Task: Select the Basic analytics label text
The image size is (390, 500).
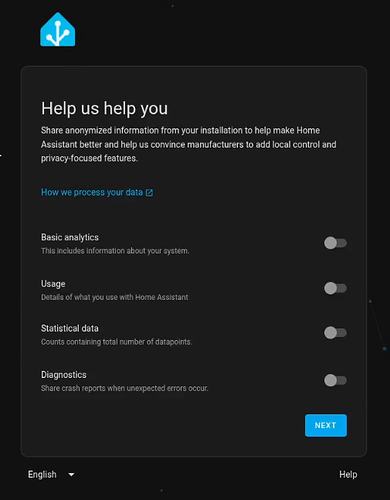Action: (70, 237)
